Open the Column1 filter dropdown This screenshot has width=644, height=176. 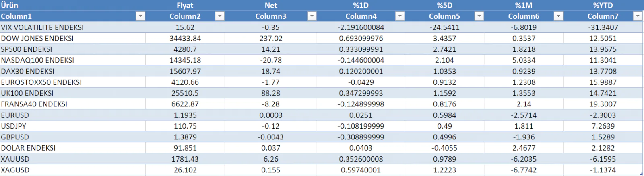(140, 16)
